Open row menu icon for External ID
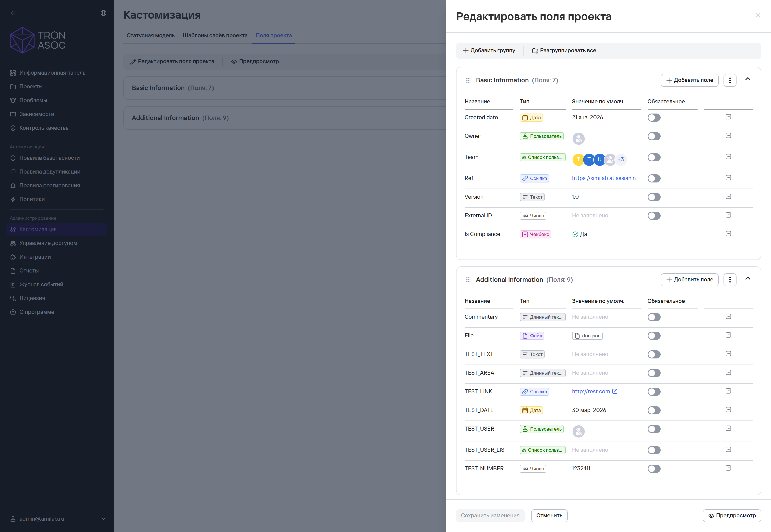Image resolution: width=771 pixels, height=532 pixels. (x=728, y=215)
